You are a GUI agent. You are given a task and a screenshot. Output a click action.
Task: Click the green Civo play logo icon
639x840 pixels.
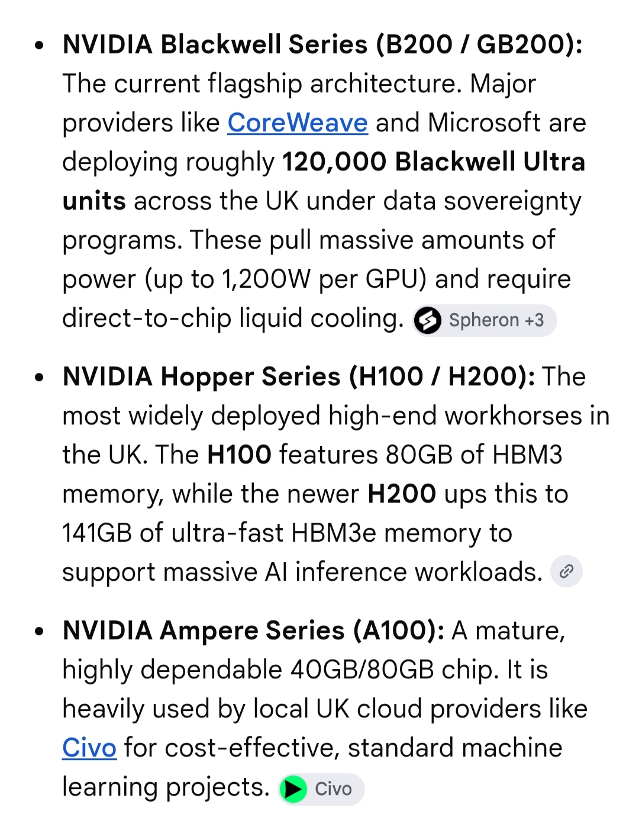[293, 789]
